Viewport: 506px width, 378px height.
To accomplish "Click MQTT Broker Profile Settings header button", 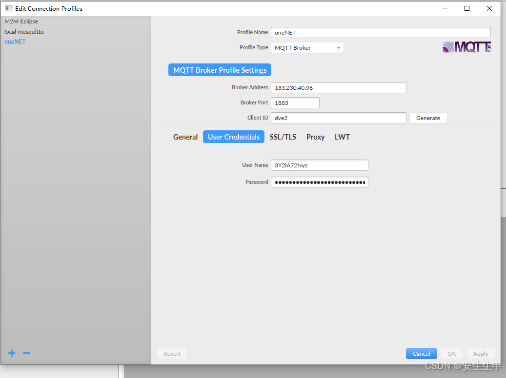I will [220, 70].
